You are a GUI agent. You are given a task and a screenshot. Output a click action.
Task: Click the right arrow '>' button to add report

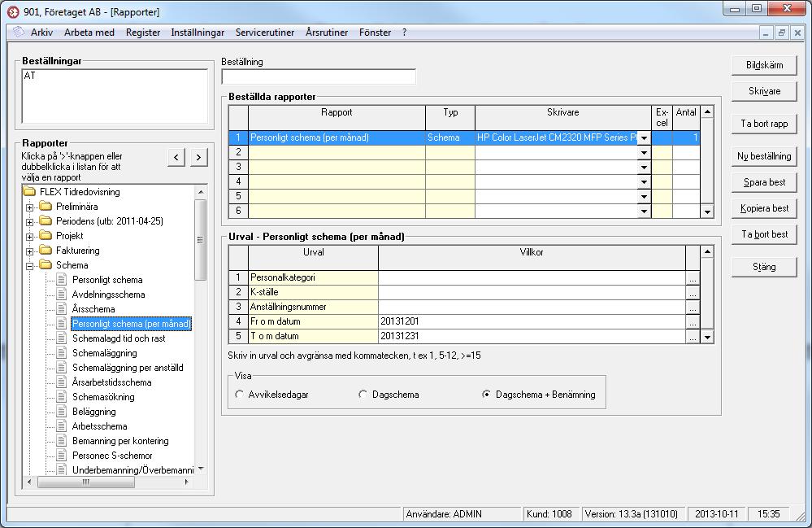(x=199, y=157)
